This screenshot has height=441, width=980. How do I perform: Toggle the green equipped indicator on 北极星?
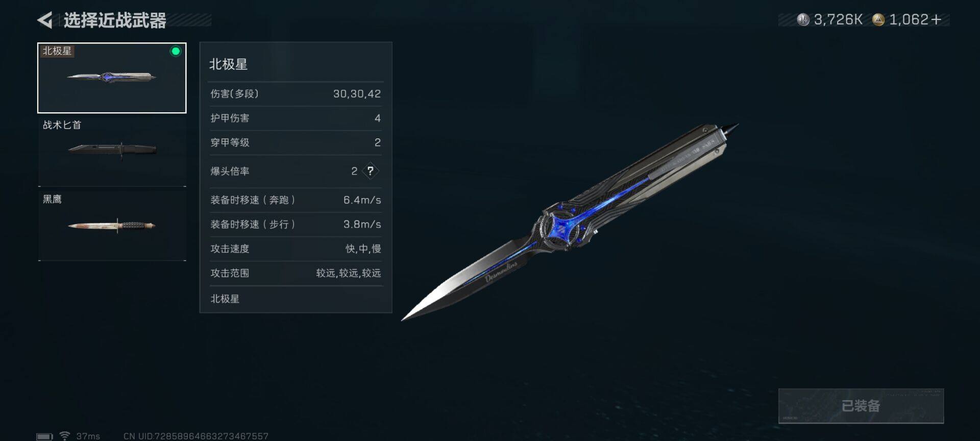176,51
